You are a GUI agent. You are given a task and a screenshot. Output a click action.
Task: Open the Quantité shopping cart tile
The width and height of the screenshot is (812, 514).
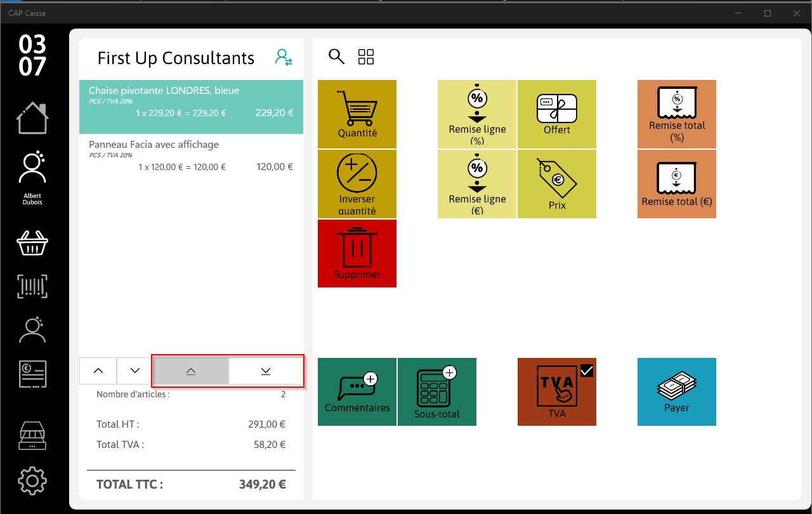(x=357, y=114)
